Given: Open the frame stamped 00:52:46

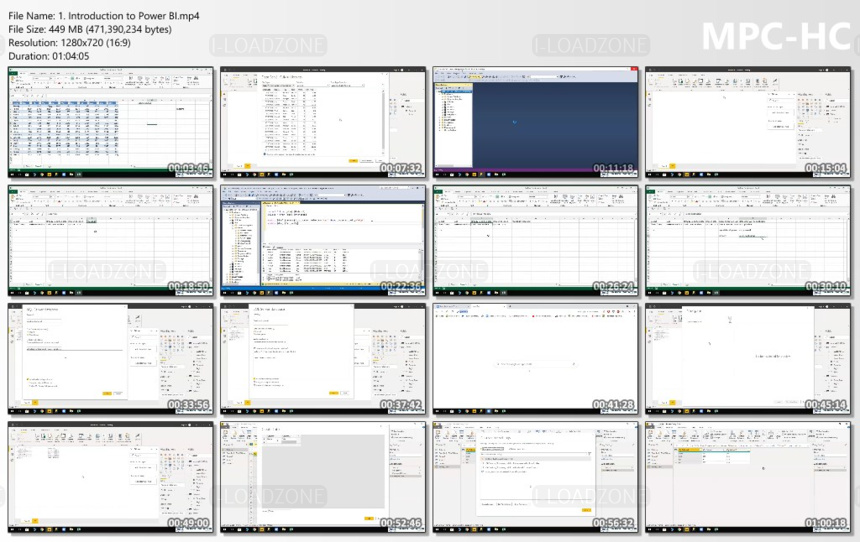Looking at the screenshot, I should [x=323, y=477].
